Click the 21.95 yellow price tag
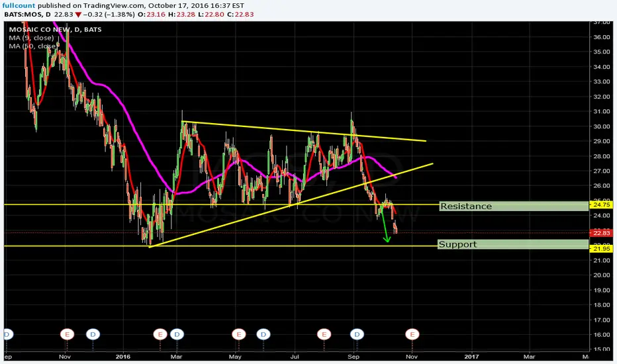Image resolution: width=617 pixels, height=364 pixels. tap(601, 248)
